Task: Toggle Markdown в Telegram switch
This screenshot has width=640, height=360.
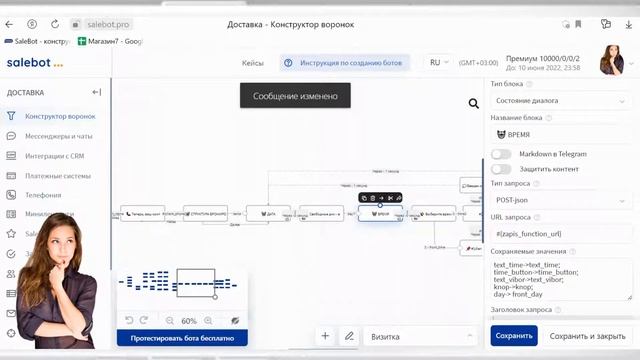Action: [501, 154]
